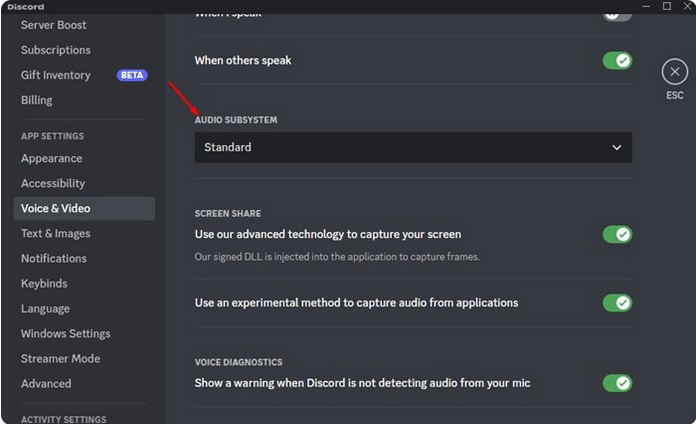Toggle the partially visible top switch
Image resolution: width=696 pixels, height=424 pixels.
pyautogui.click(x=617, y=16)
